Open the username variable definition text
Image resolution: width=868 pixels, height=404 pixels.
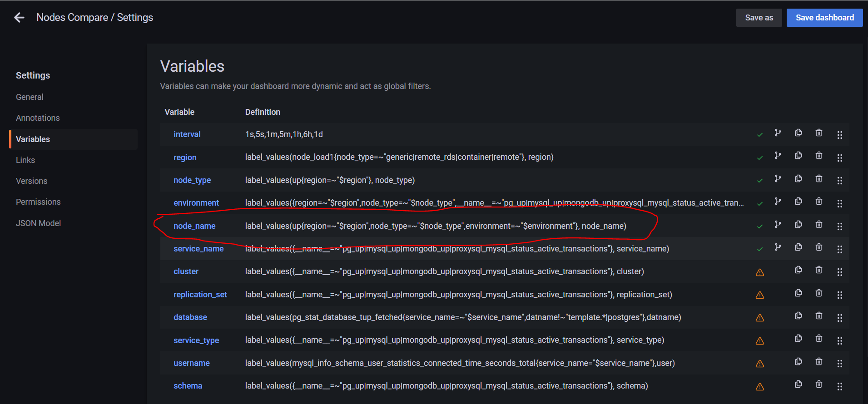pos(460,363)
